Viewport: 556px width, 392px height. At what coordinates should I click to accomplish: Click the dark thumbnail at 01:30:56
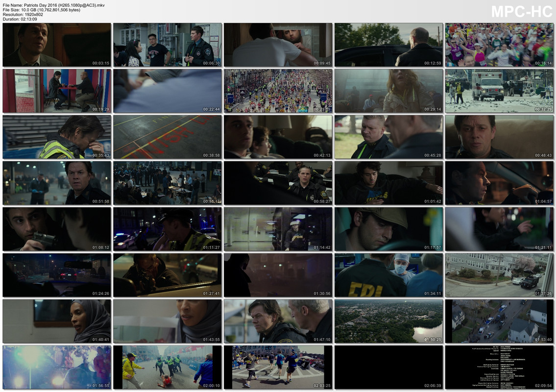pos(278,275)
